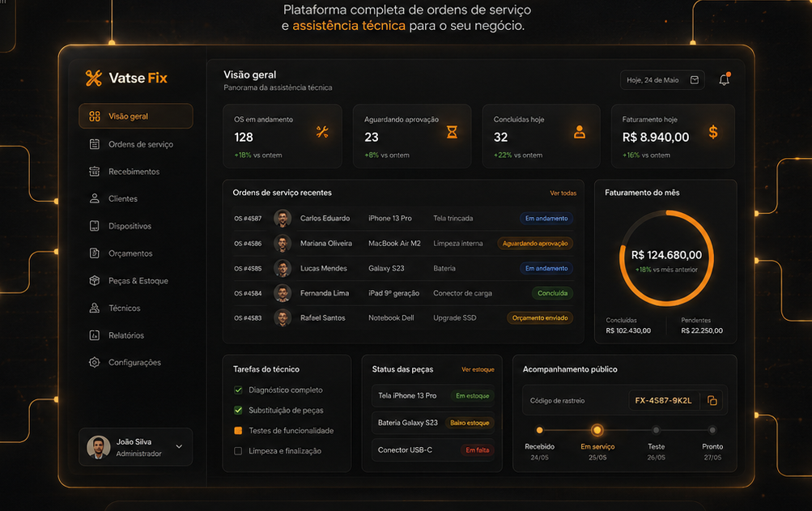Click the Teste step dot in tracking
The image size is (812, 511).
coord(656,430)
